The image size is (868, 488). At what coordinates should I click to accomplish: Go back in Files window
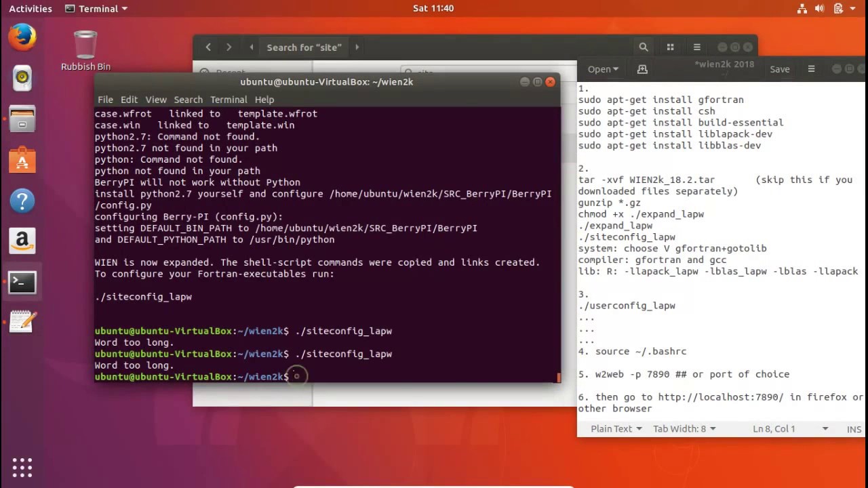coord(208,47)
